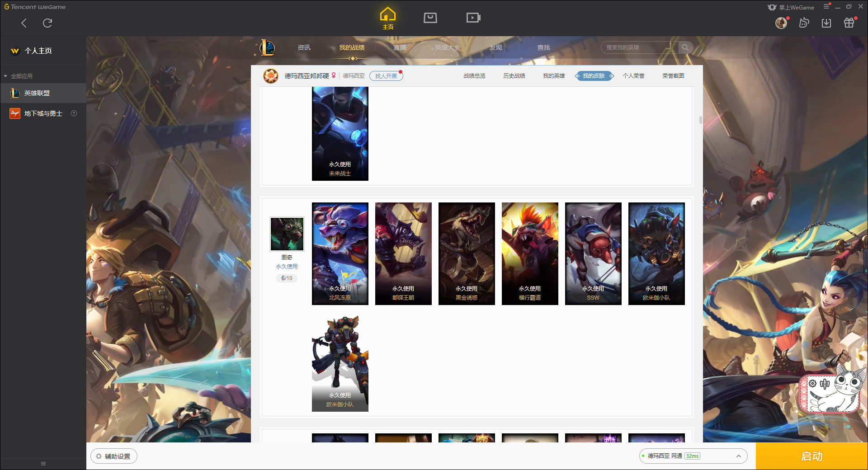Click the user avatar icon in header
The height and width of the screenshot is (470, 868).
click(781, 23)
